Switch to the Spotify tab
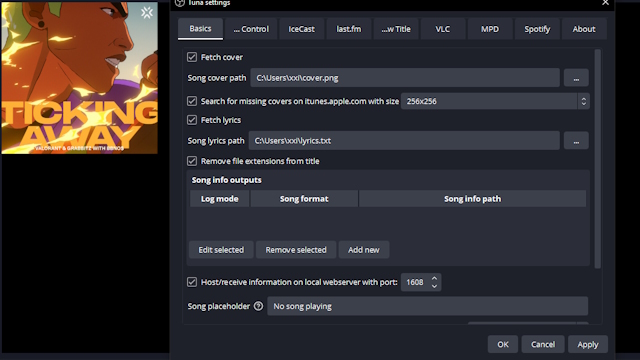640x360 pixels. [537, 29]
